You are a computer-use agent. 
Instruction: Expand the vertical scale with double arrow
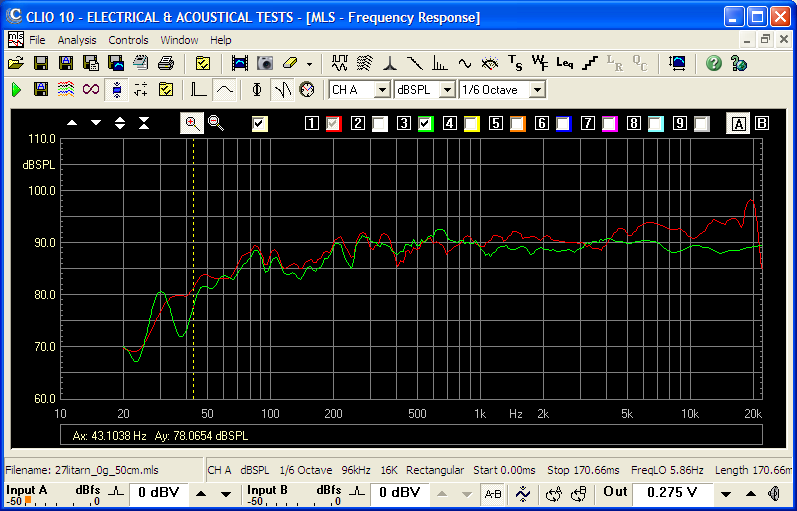point(120,123)
